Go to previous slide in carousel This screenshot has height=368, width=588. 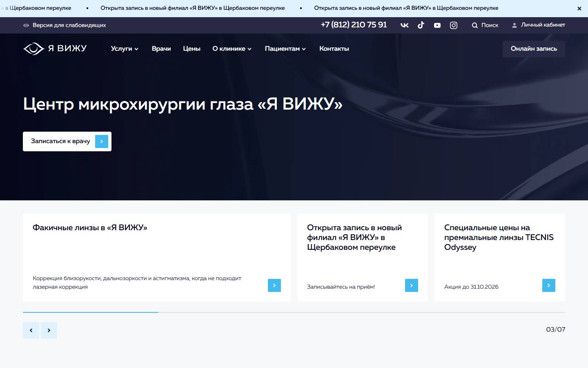coord(31,330)
